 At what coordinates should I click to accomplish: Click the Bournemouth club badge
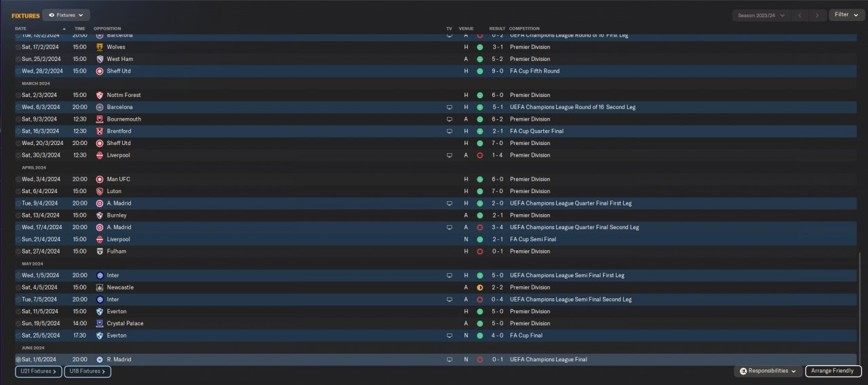(x=100, y=119)
